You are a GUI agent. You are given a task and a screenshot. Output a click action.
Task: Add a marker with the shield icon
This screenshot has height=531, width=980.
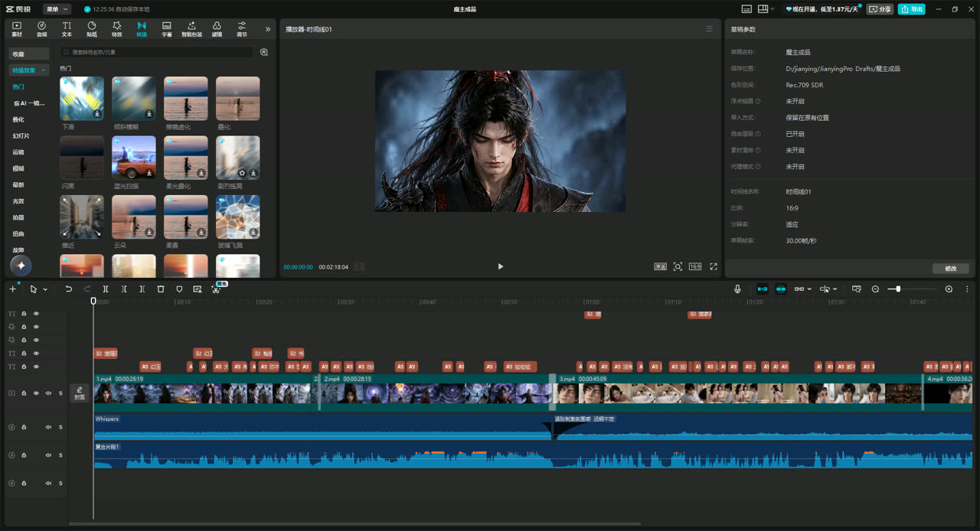click(x=179, y=289)
